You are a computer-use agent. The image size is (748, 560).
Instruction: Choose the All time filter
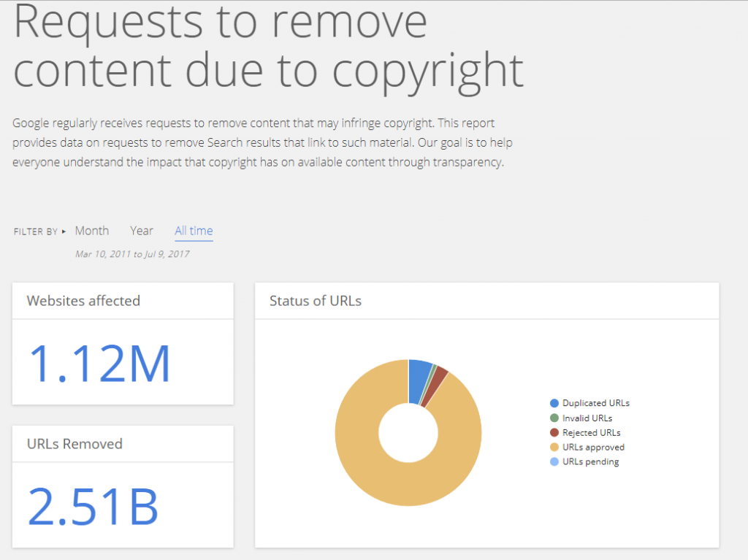coord(194,231)
